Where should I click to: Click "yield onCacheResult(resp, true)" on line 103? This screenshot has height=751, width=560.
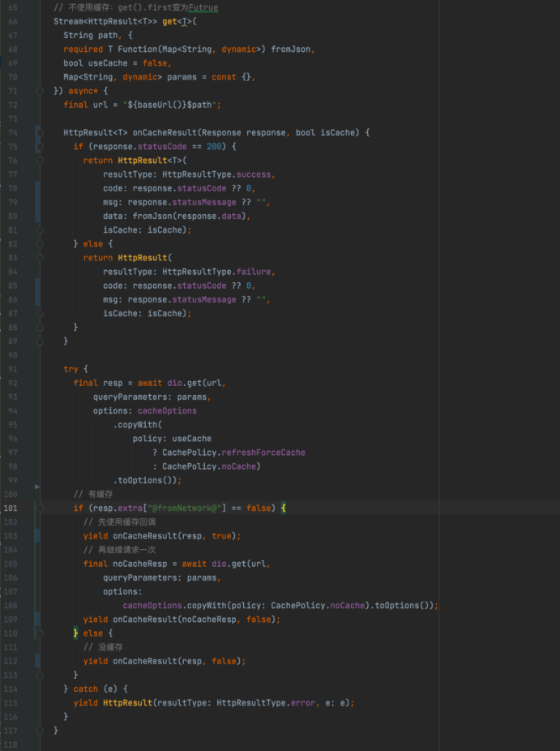click(x=160, y=536)
